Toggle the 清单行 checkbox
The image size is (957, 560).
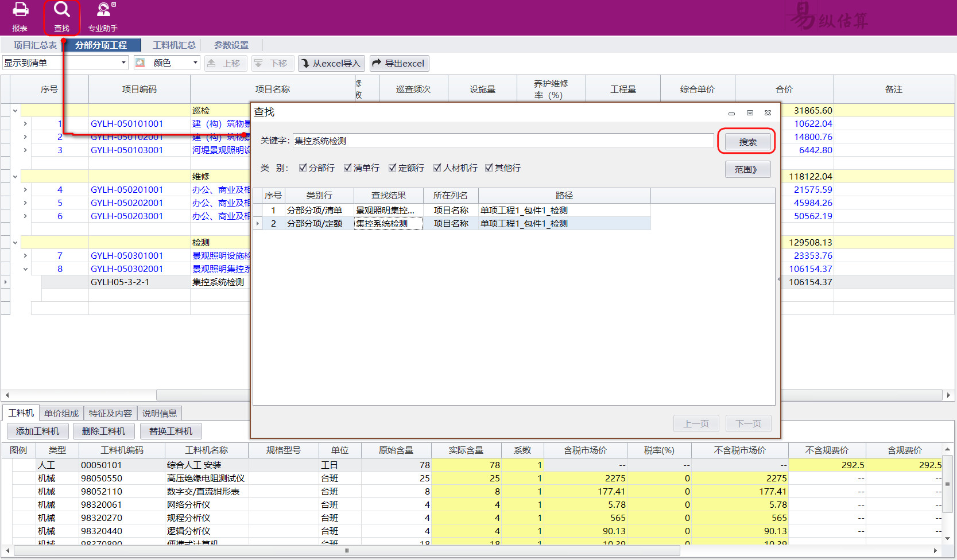point(347,168)
